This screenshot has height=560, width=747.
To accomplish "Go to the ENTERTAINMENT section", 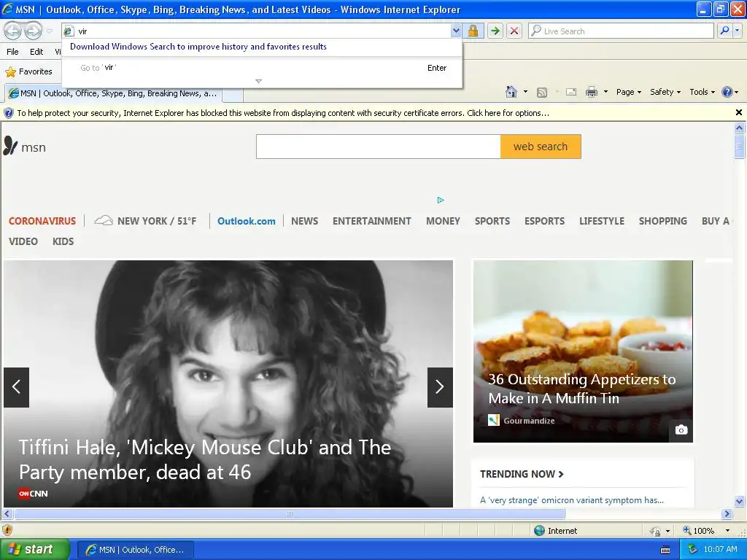I will (371, 221).
